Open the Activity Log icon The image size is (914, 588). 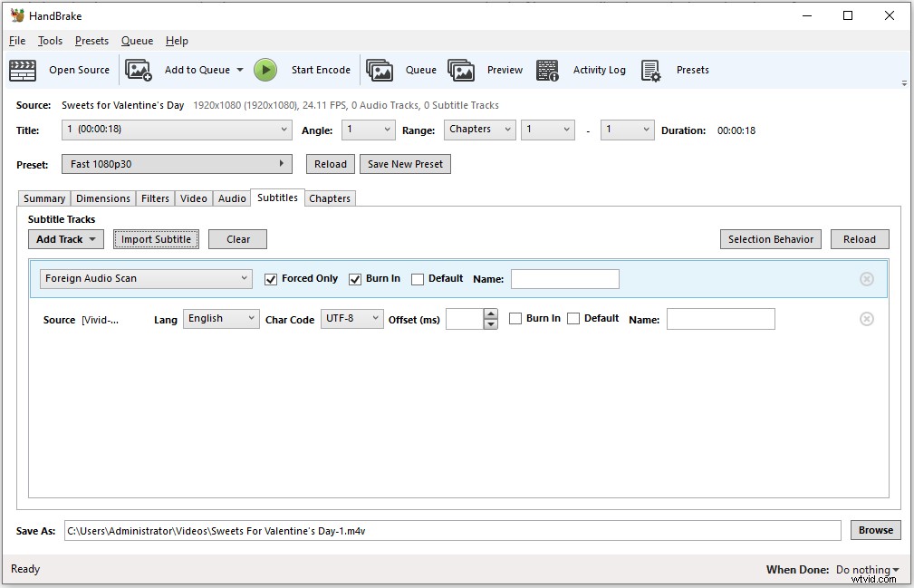[547, 70]
